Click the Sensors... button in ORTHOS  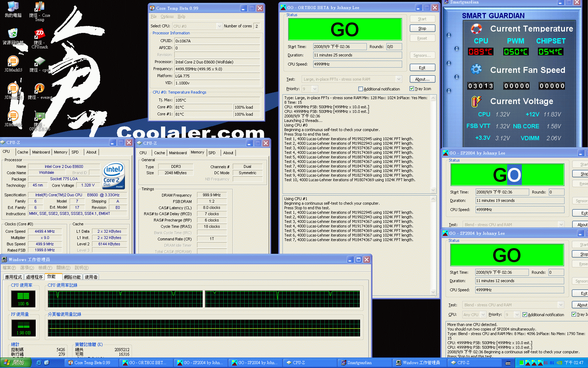click(422, 55)
